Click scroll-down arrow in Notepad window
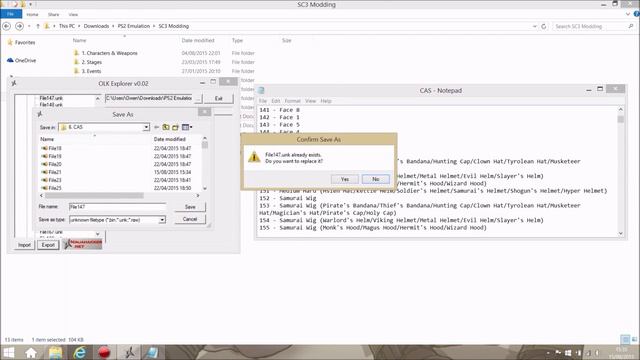This screenshot has height=360, width=640. [620, 234]
